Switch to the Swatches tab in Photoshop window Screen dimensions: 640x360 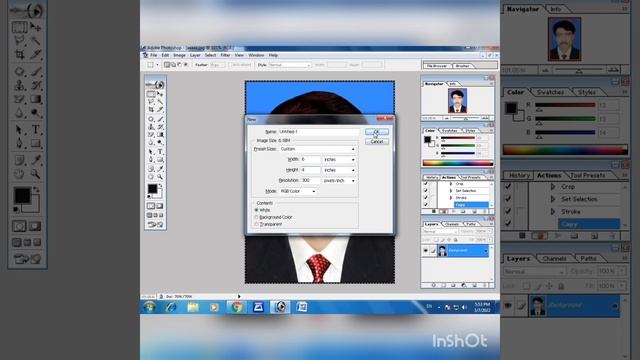(450, 131)
